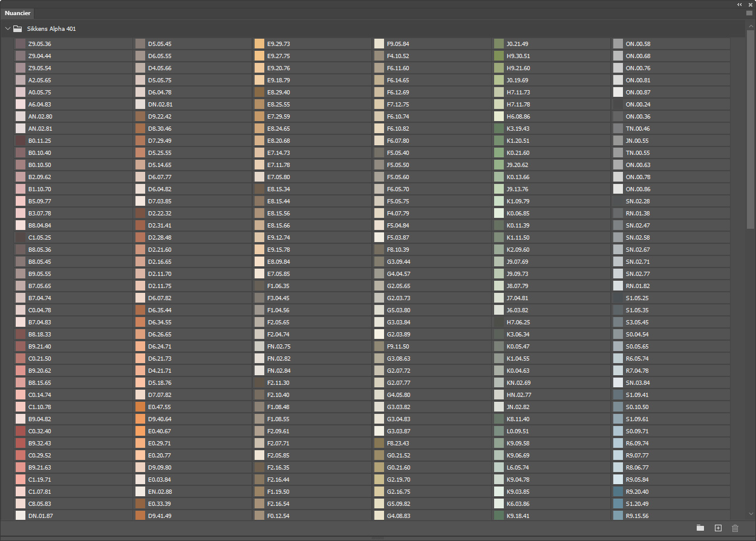Switch to the Nuancier tab
The height and width of the screenshot is (541, 756).
pyautogui.click(x=18, y=13)
